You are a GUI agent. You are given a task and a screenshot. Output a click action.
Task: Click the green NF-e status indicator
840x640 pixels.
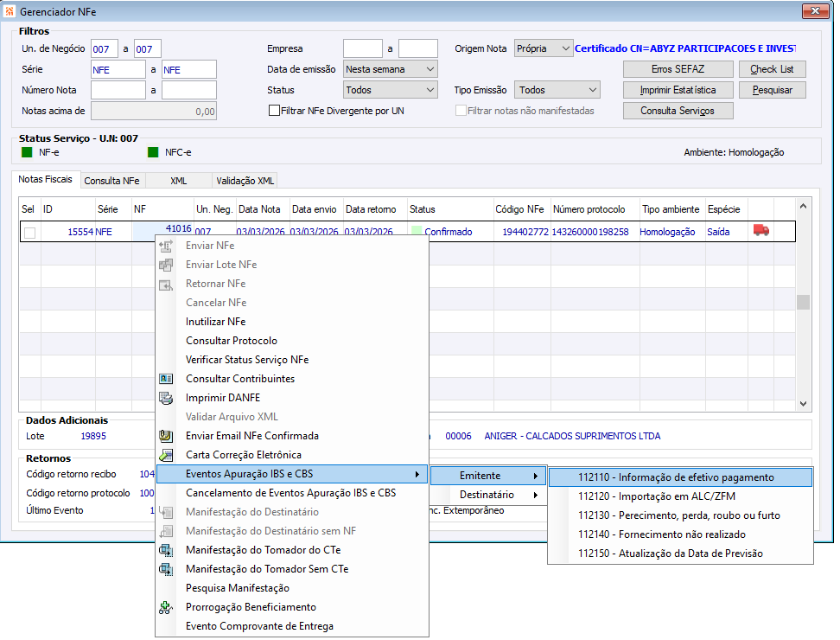27,152
